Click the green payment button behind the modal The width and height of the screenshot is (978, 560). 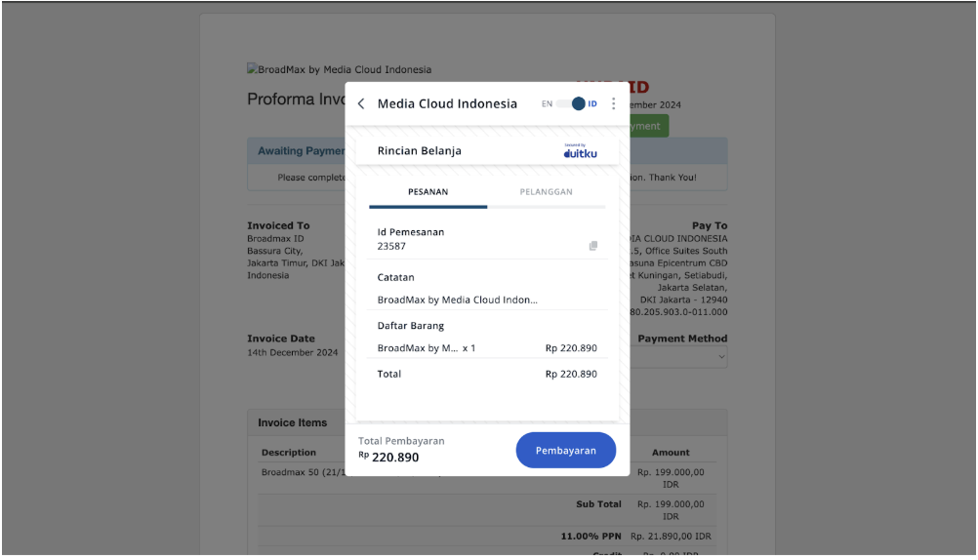[x=648, y=126]
